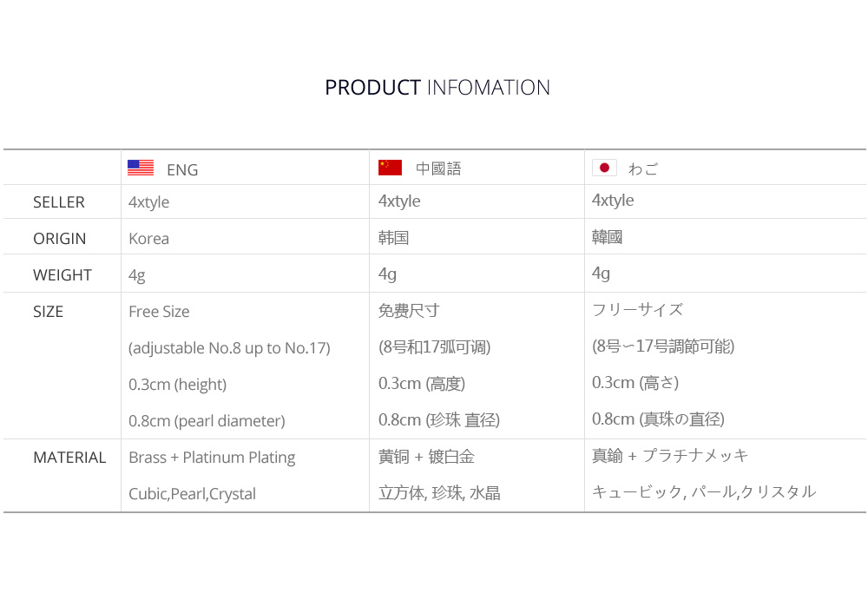Click the PRODUCT INFOMATION heading
The height and width of the screenshot is (600, 868).
tap(437, 88)
